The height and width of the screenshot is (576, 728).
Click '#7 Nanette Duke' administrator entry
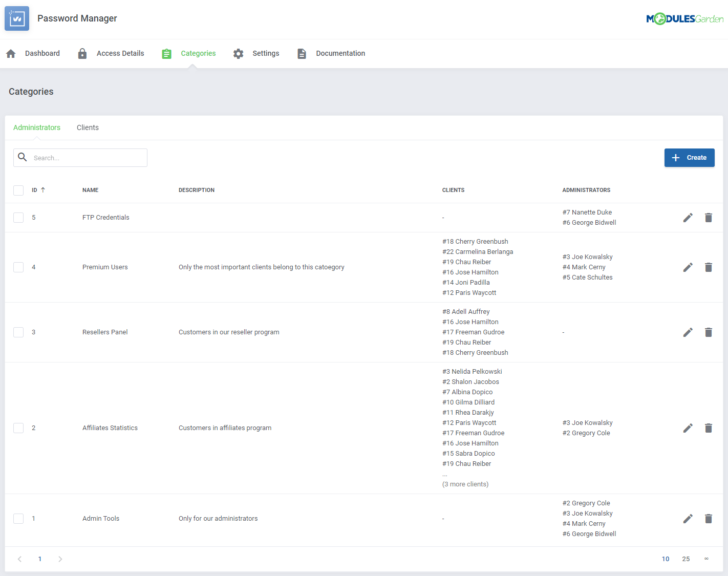click(587, 212)
